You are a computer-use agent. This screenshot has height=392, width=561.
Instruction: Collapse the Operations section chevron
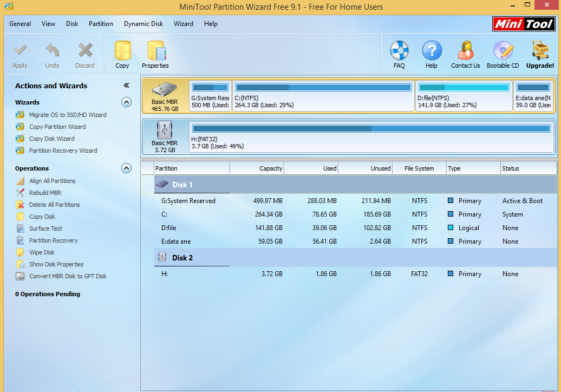click(126, 168)
